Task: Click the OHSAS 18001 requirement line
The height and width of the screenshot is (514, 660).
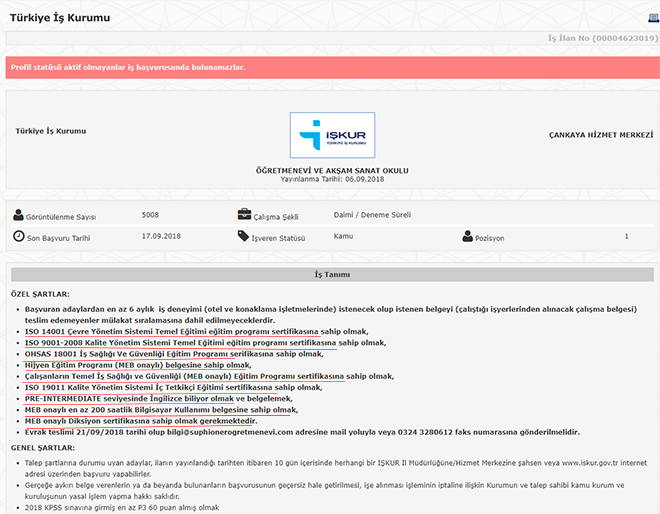Action: tap(174, 354)
